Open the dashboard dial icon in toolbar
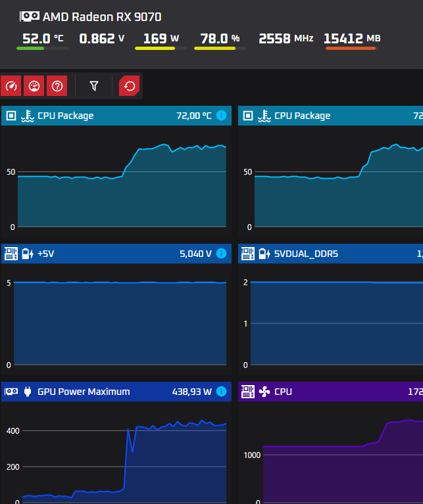The height and width of the screenshot is (504, 423). (34, 86)
